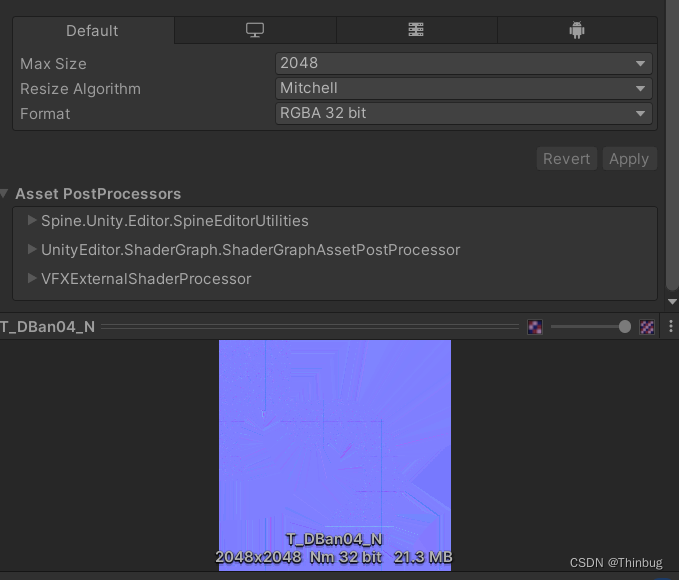This screenshot has height=580, width=679.
Task: Click the T_DBan04_N preview header title
Action: tap(47, 327)
